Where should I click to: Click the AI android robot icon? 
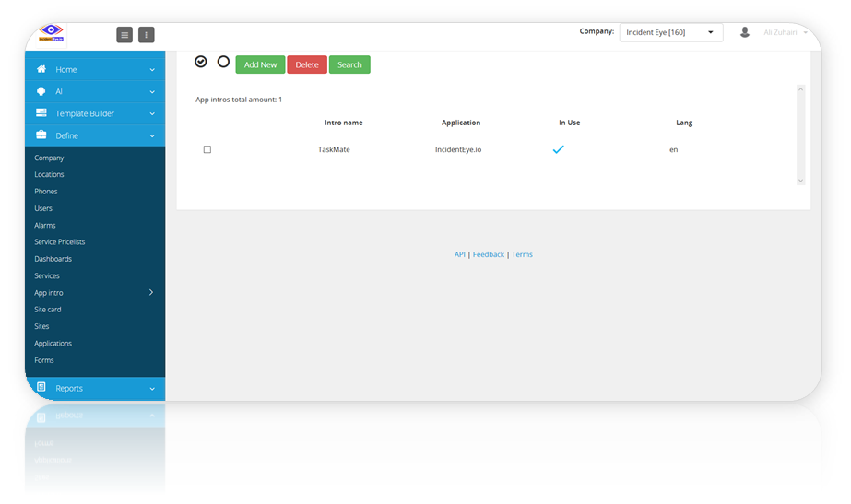[x=41, y=91]
